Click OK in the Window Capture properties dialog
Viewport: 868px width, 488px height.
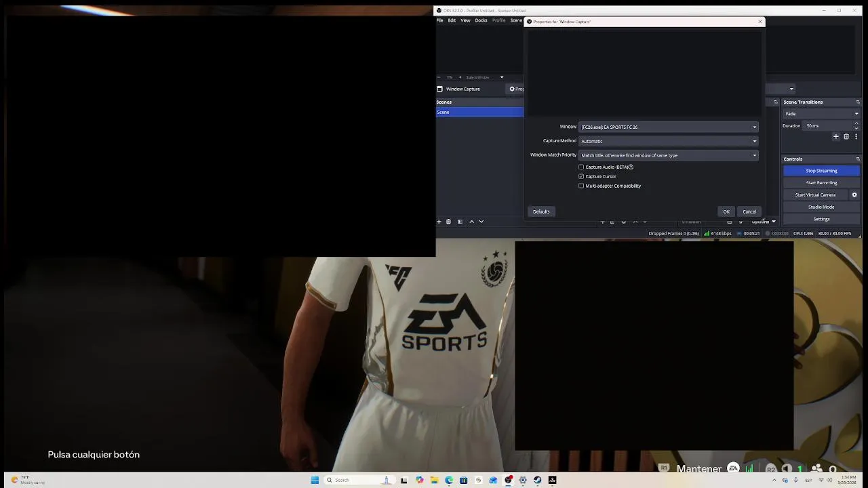click(x=726, y=211)
